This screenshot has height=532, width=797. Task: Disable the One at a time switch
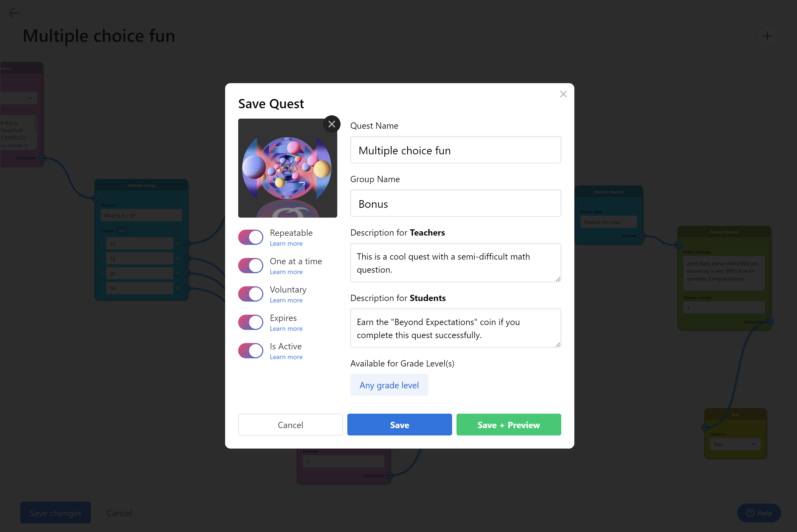(250, 266)
